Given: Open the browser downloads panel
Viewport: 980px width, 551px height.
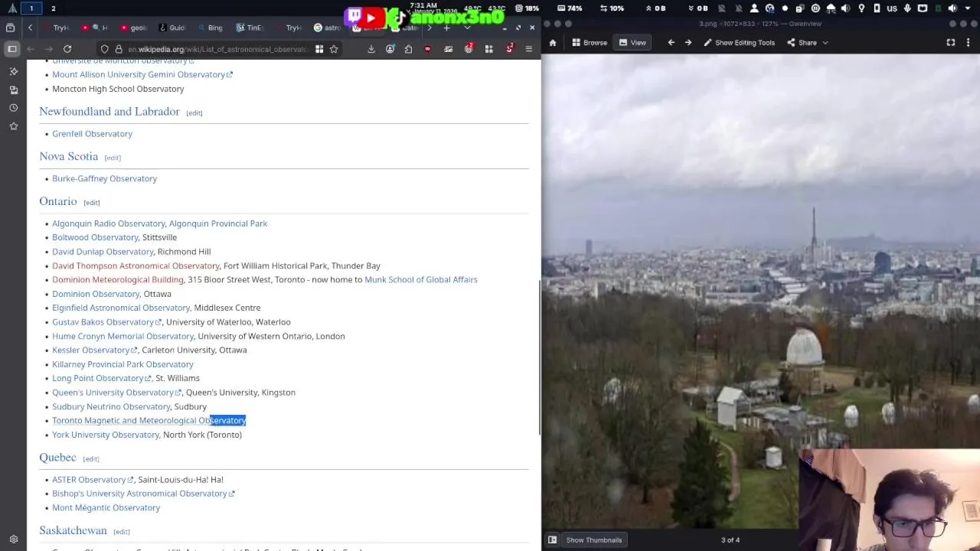Looking at the screenshot, I should (371, 49).
